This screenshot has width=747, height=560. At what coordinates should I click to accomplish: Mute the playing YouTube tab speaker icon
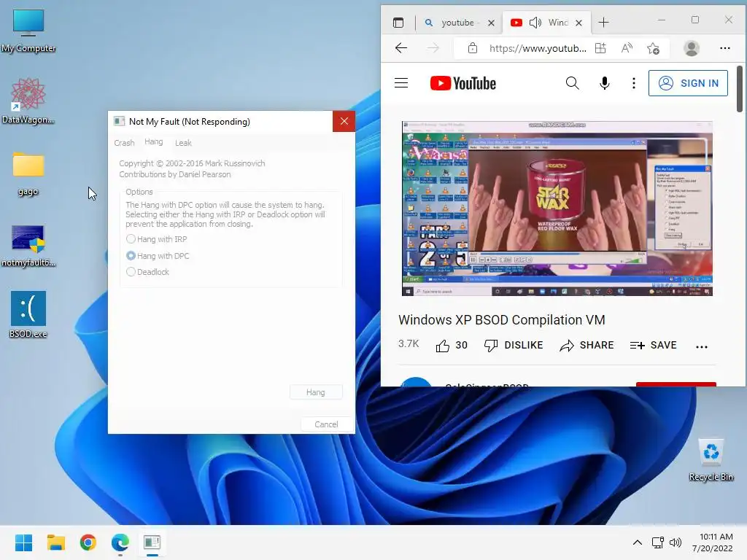535,23
